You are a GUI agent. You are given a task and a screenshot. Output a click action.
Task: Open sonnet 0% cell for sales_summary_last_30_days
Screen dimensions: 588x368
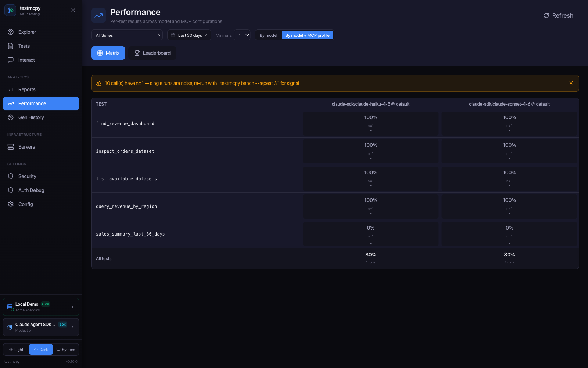509,234
